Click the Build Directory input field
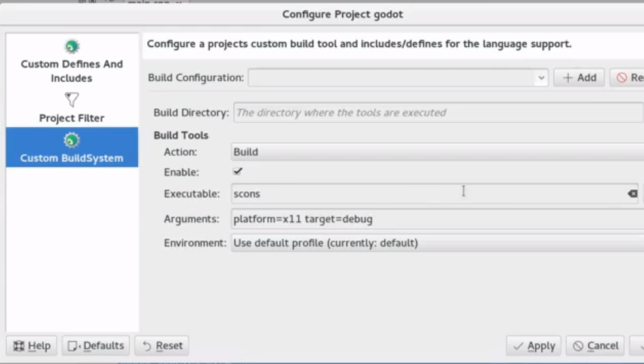This screenshot has width=644, height=364. [438, 113]
